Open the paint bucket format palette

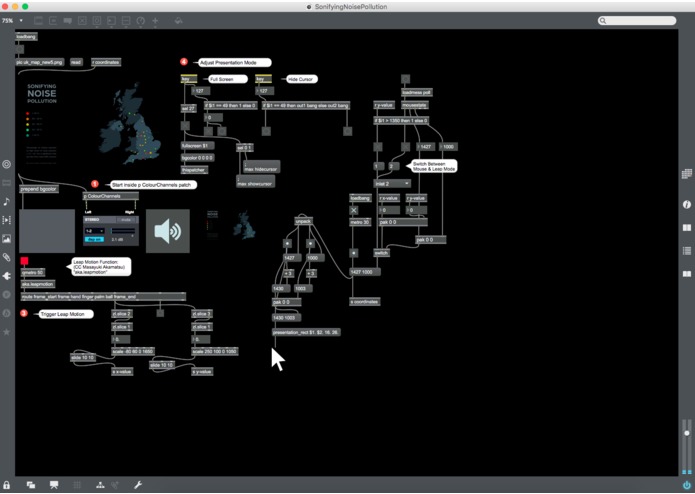(x=178, y=21)
